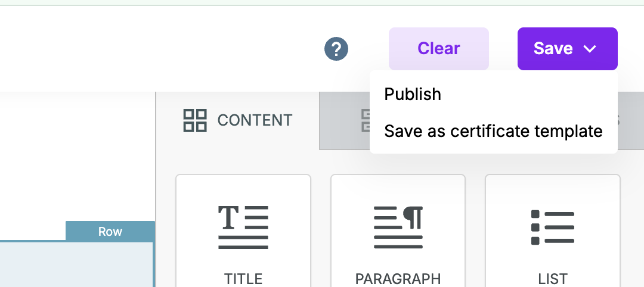Screen dimensions: 644x287
Task: Click the partially hidden rows tab icon
Action: click(x=365, y=121)
